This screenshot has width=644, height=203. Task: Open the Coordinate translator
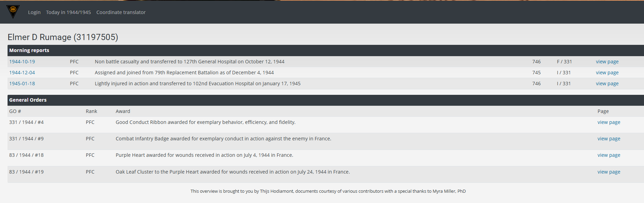(121, 12)
